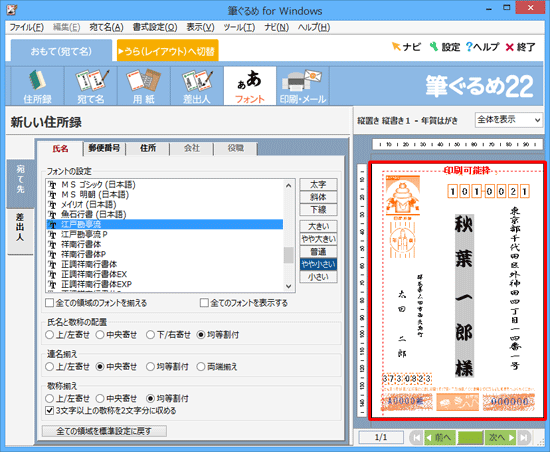Click the 終了 exit red X icon
This screenshot has width=550, height=452.
(520, 47)
